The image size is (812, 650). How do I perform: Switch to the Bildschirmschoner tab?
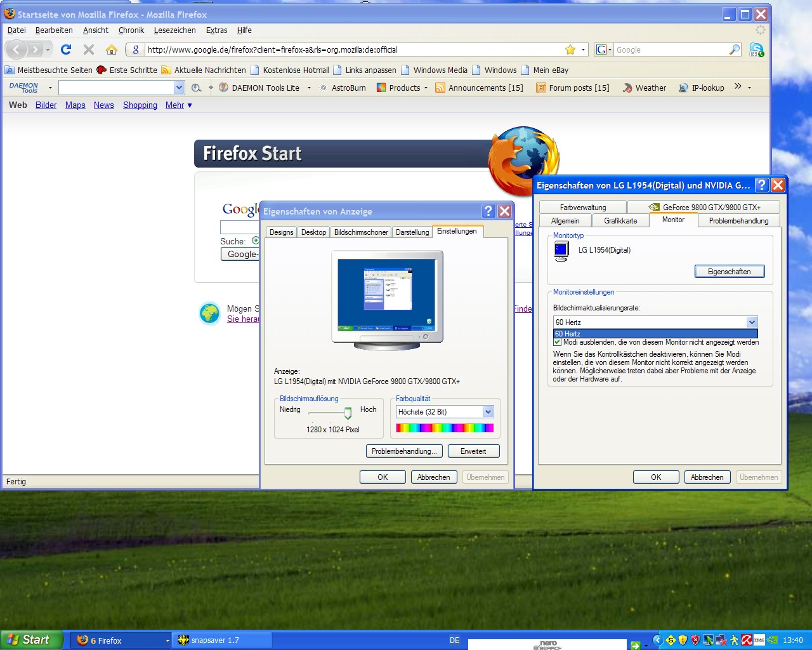tap(361, 232)
